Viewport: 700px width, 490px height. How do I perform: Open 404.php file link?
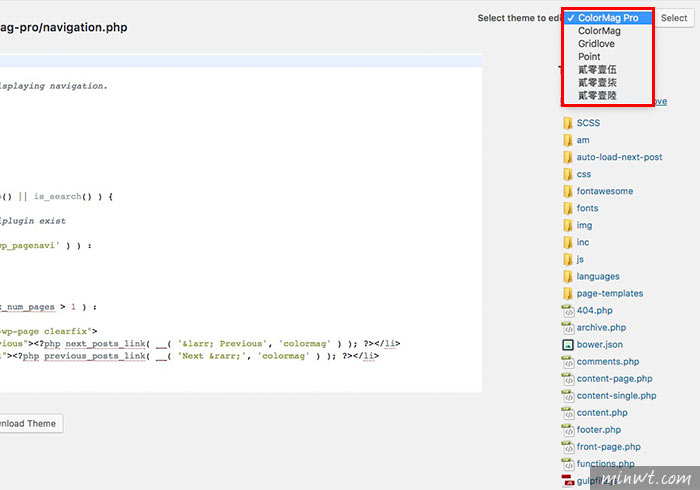point(594,310)
